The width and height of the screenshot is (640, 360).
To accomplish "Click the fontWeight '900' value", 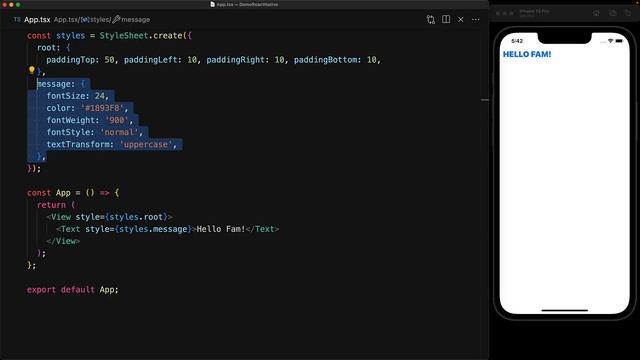I will pos(116,120).
